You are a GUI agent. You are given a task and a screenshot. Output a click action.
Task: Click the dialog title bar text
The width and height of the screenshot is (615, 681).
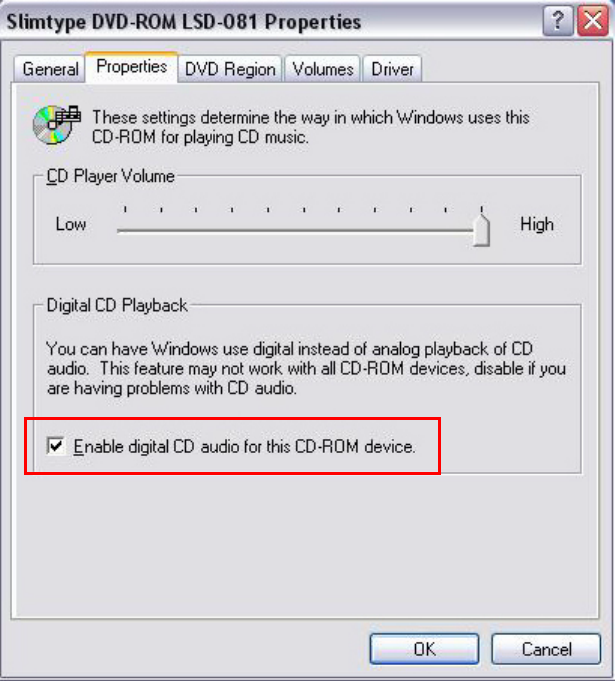click(184, 22)
